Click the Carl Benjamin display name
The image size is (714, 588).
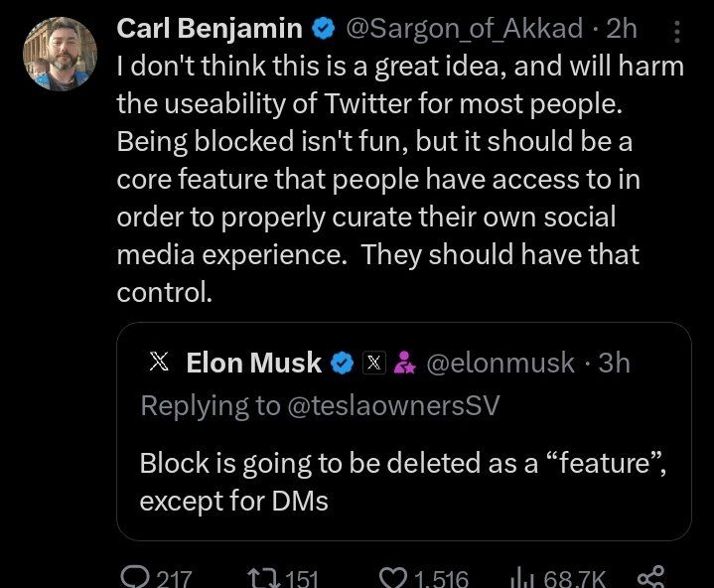210,29
